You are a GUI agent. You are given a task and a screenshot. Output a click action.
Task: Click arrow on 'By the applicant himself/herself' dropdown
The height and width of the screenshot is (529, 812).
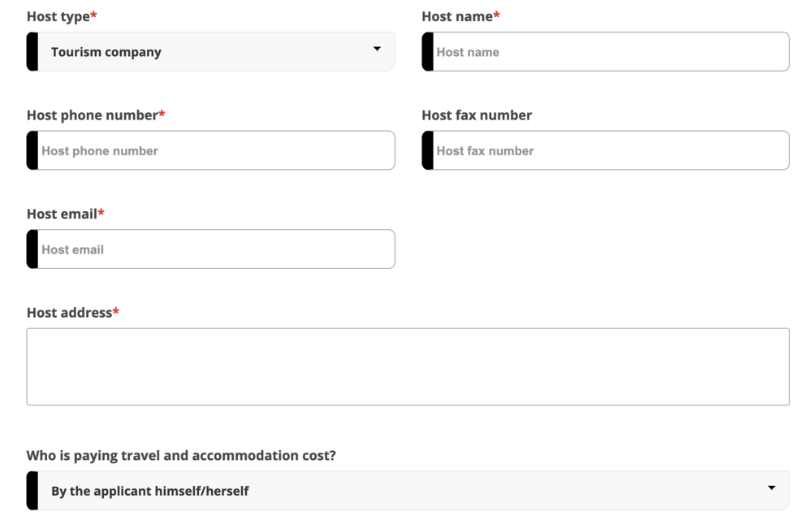pos(771,488)
